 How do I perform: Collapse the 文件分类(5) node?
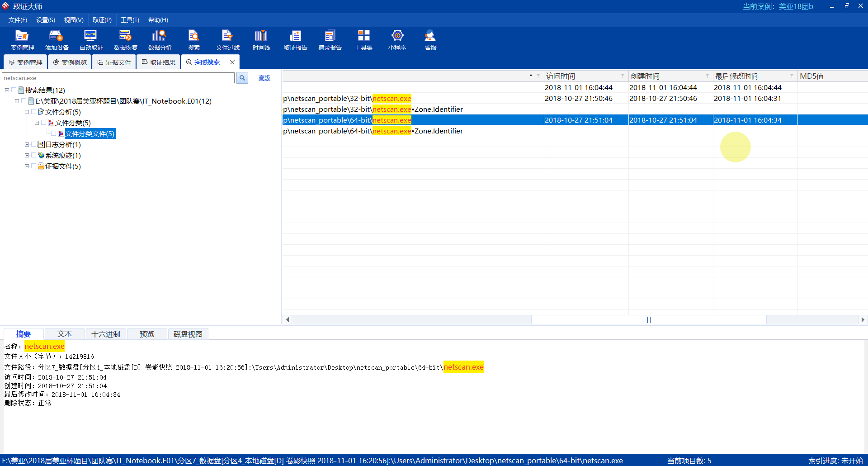pos(37,123)
